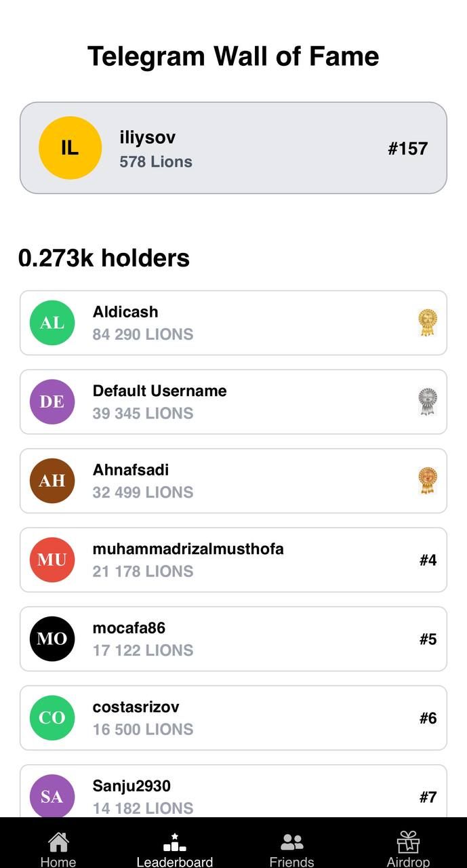The height and width of the screenshot is (868, 467).
Task: Open the muhammadrizalmusthofa username link
Action: (188, 549)
